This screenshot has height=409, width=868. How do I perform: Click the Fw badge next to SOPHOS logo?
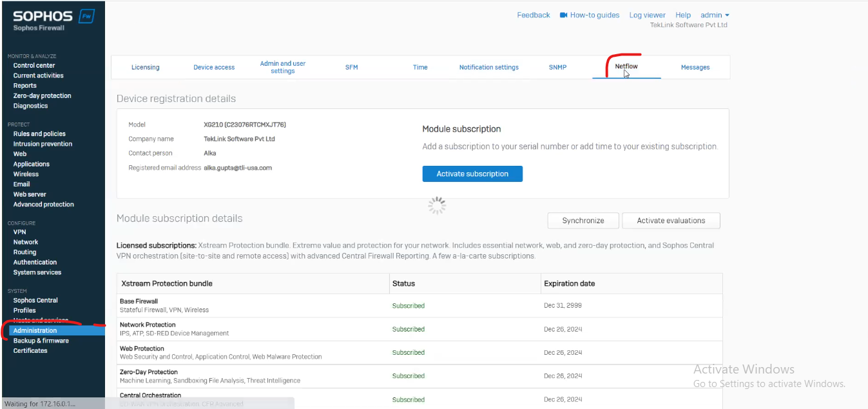[86, 15]
